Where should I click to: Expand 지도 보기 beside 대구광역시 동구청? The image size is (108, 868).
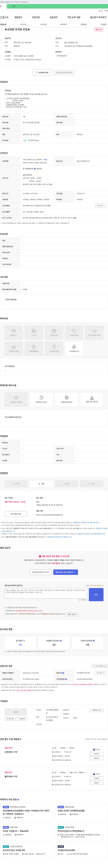tap(100, 673)
